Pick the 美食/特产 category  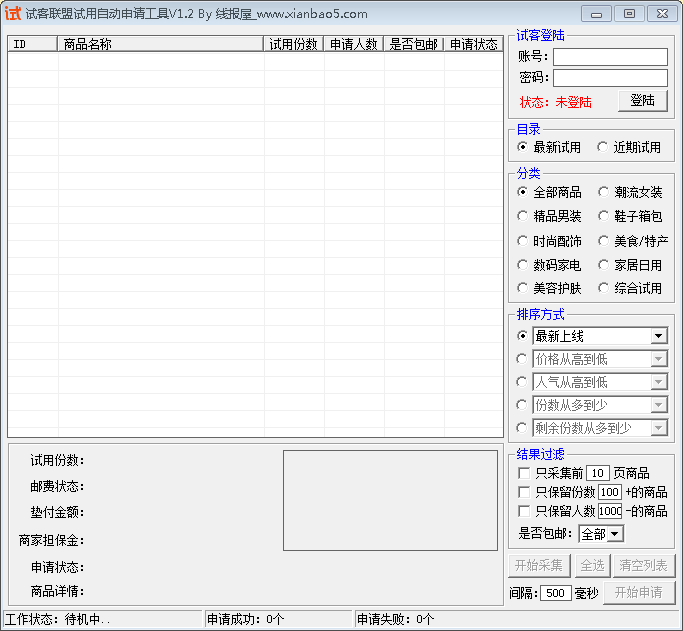tap(603, 241)
